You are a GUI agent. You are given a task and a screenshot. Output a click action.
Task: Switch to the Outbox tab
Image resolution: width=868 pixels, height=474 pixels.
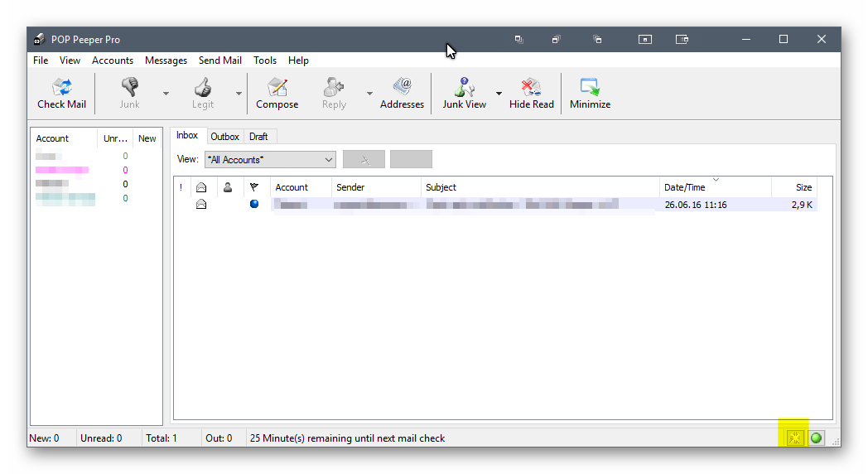(x=224, y=137)
